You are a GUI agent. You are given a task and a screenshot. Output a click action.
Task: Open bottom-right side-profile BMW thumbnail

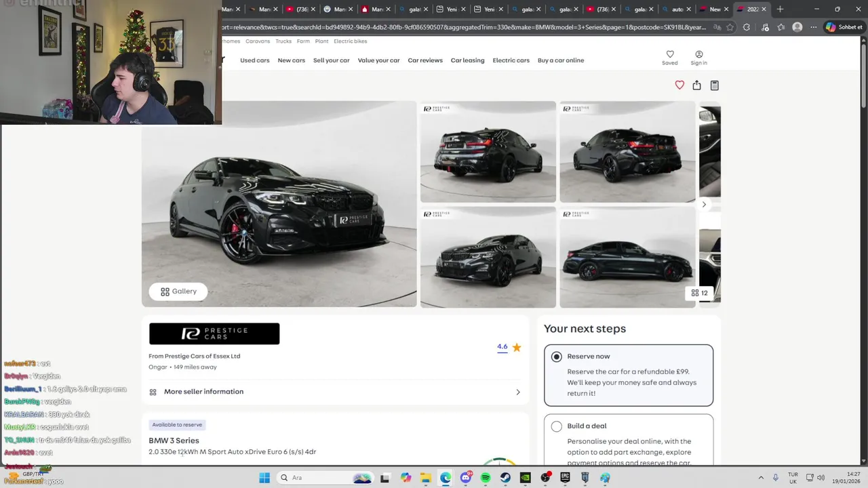627,258
